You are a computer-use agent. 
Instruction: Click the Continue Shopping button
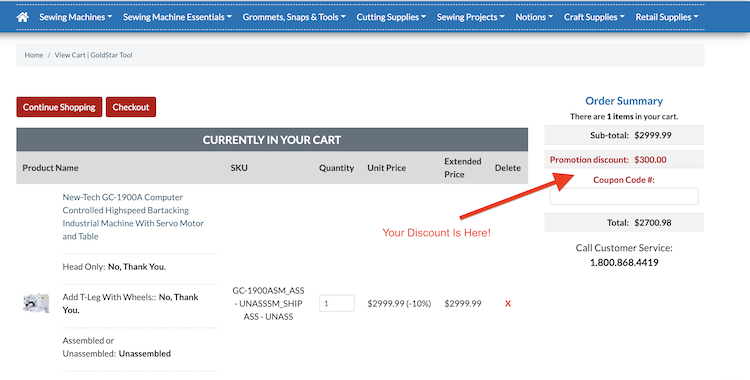(59, 107)
